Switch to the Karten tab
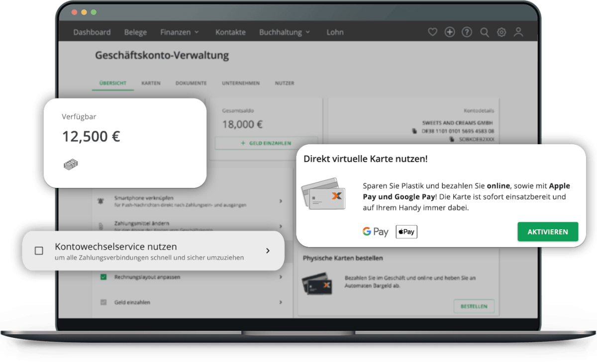The image size is (597, 364). pos(151,83)
